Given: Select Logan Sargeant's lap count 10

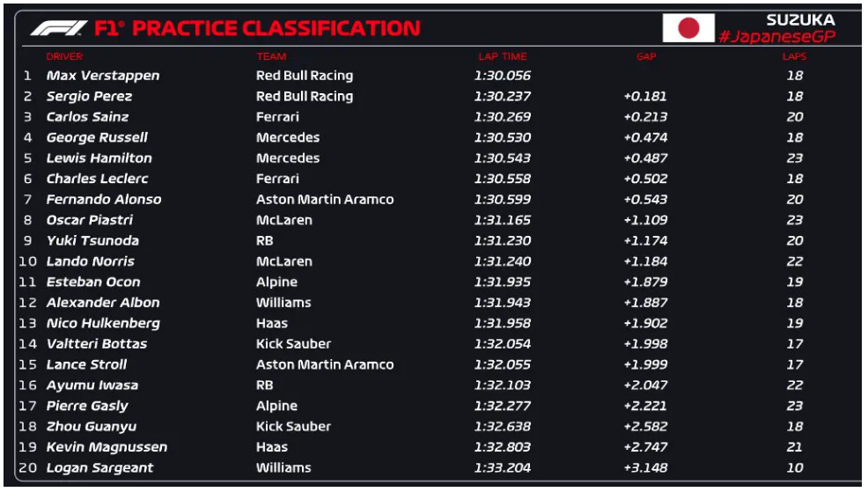Looking at the screenshot, I should [794, 468].
